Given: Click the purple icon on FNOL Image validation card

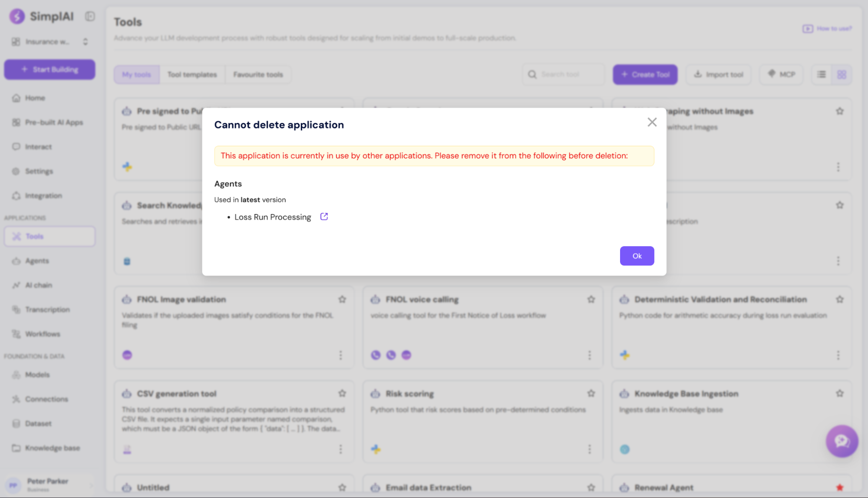Looking at the screenshot, I should point(127,355).
